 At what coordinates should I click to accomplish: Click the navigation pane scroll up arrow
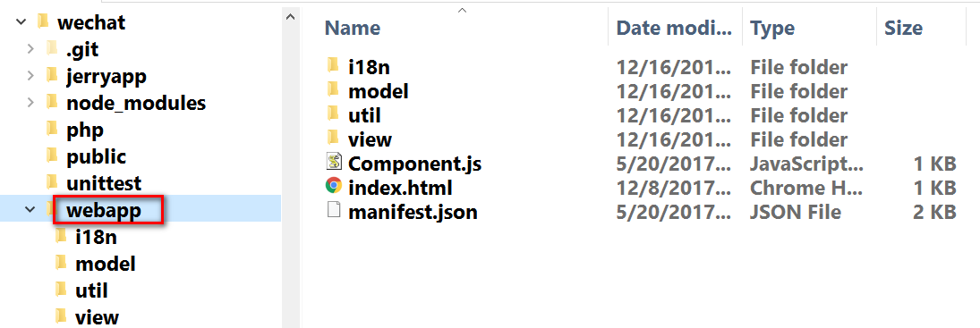(x=290, y=18)
